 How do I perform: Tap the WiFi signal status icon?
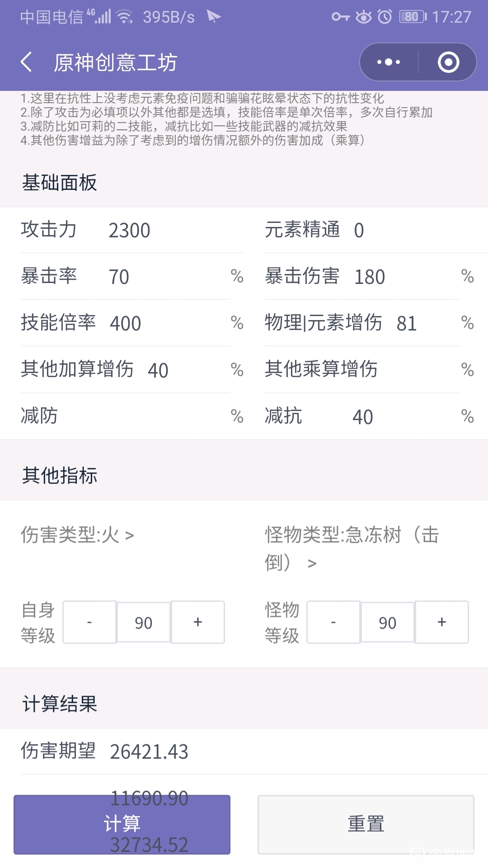click(x=124, y=17)
